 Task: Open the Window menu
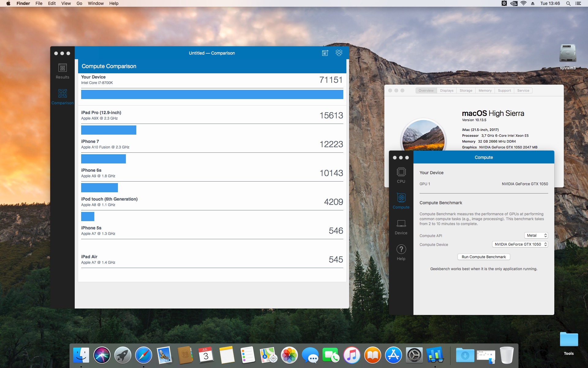coord(96,3)
